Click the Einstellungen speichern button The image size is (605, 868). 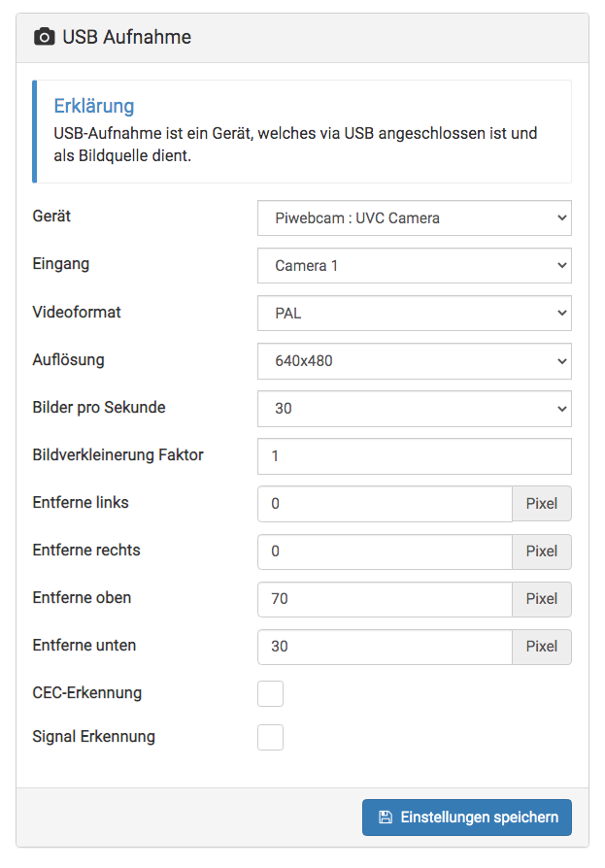(467, 818)
